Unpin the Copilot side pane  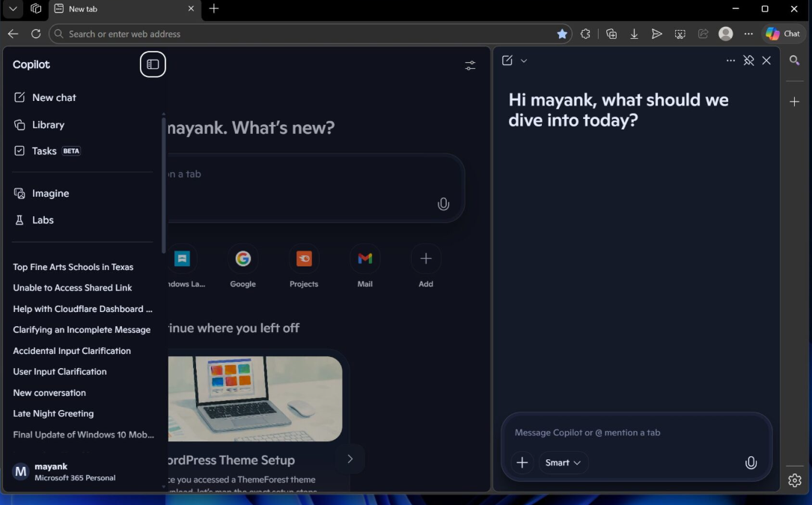tap(749, 61)
